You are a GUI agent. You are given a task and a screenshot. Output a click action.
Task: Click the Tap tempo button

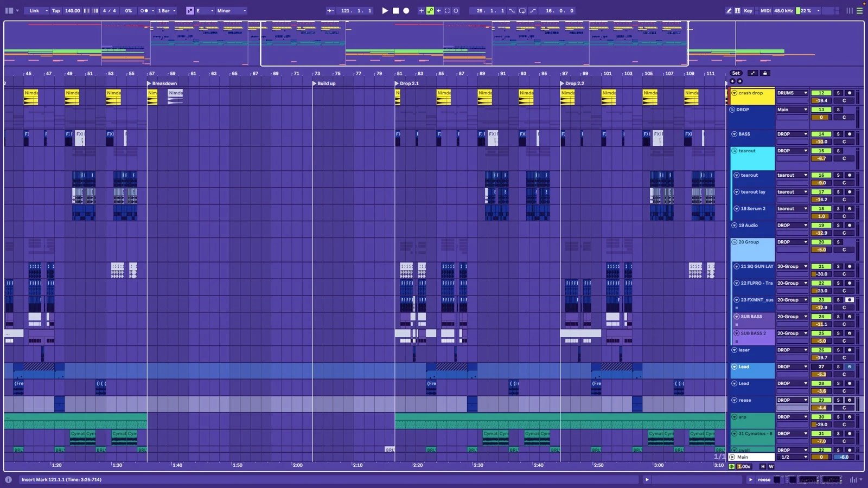tap(56, 10)
